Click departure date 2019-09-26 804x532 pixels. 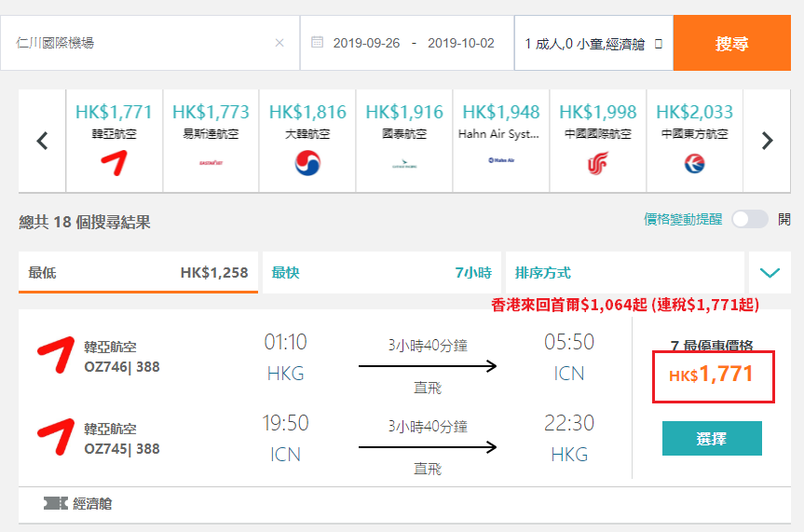tap(366, 43)
